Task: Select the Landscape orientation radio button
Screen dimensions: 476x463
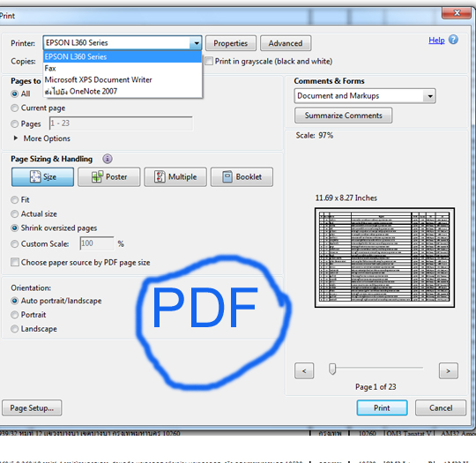Action: [x=15, y=329]
